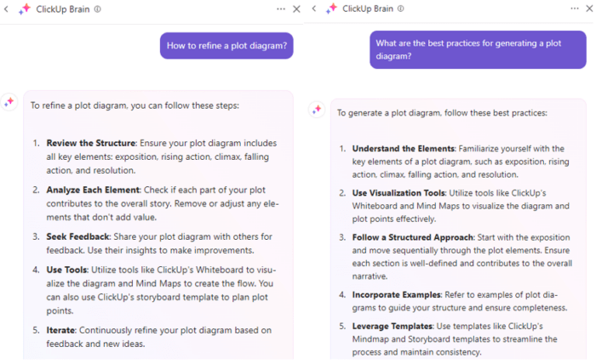The image size is (596, 364).
Task: Click ClickUp Brain sparkle logo in left header
Action: 23,9
